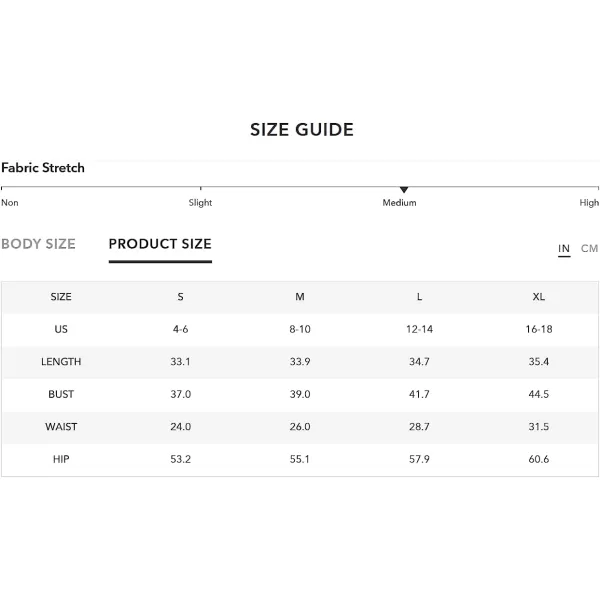Click the Slight tick on the stretch scale

coord(201,188)
